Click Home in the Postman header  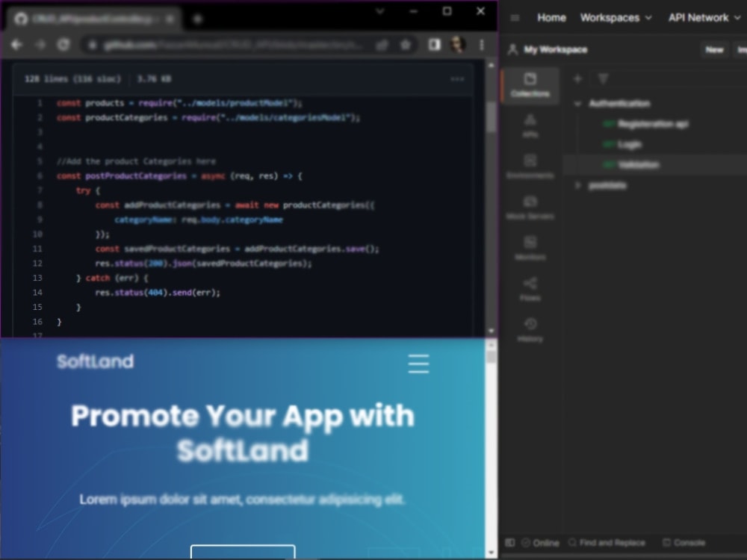(x=551, y=17)
